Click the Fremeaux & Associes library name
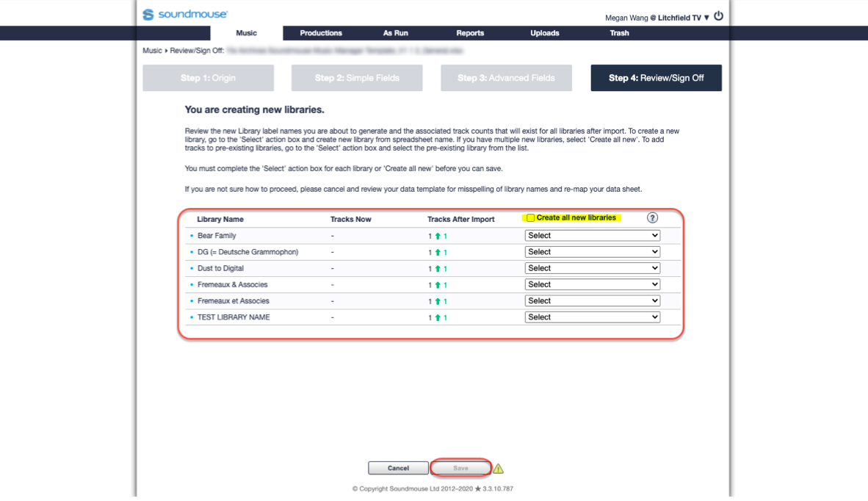 tap(233, 284)
